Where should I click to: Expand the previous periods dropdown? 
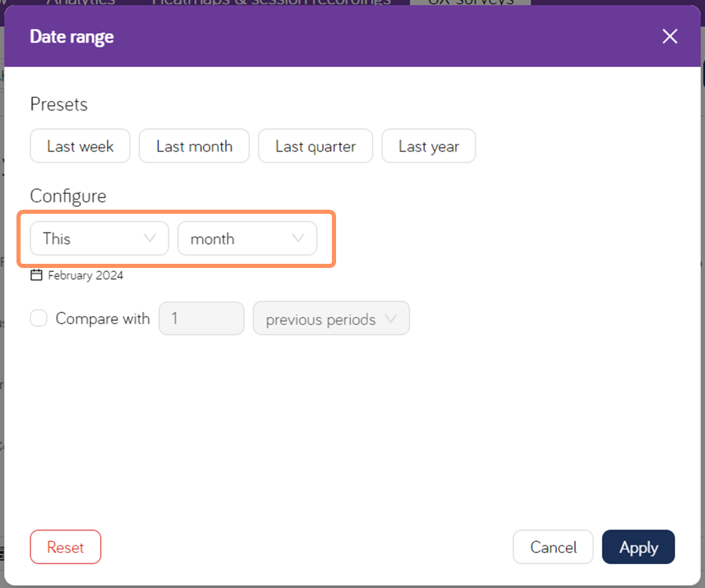331,318
